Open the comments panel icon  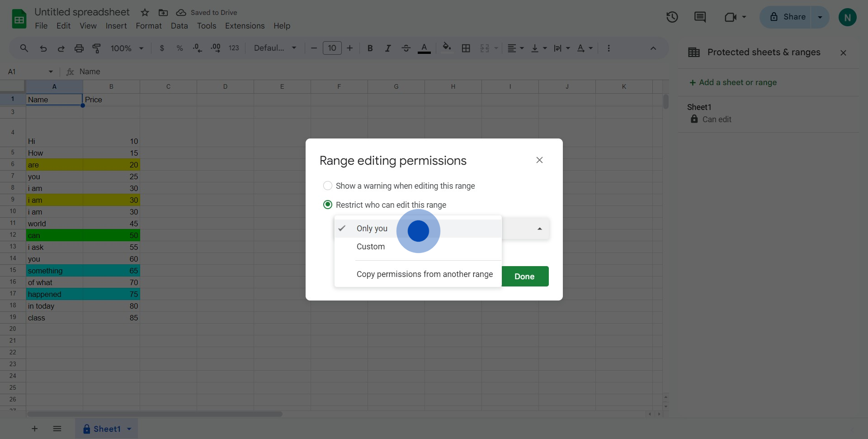[700, 17]
